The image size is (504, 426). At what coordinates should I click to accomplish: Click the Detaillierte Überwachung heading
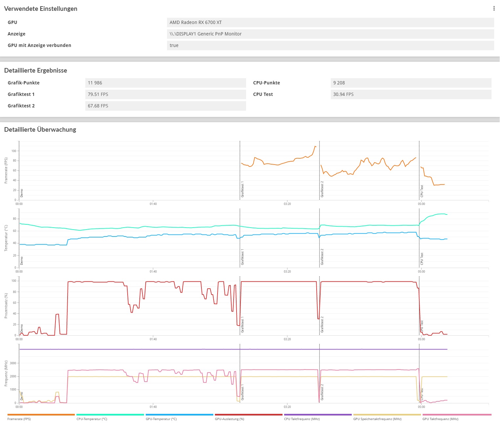(40, 129)
